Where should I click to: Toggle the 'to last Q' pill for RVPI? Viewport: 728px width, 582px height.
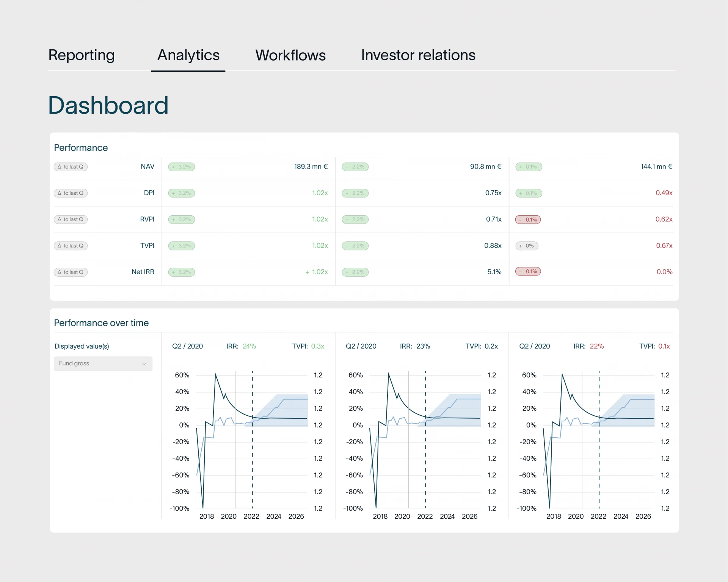click(71, 219)
